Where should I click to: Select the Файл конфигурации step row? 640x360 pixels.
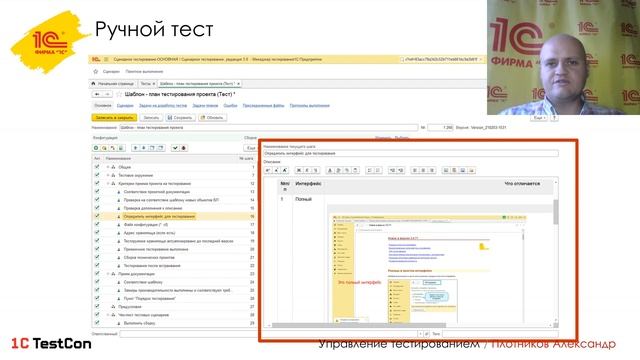point(173,224)
